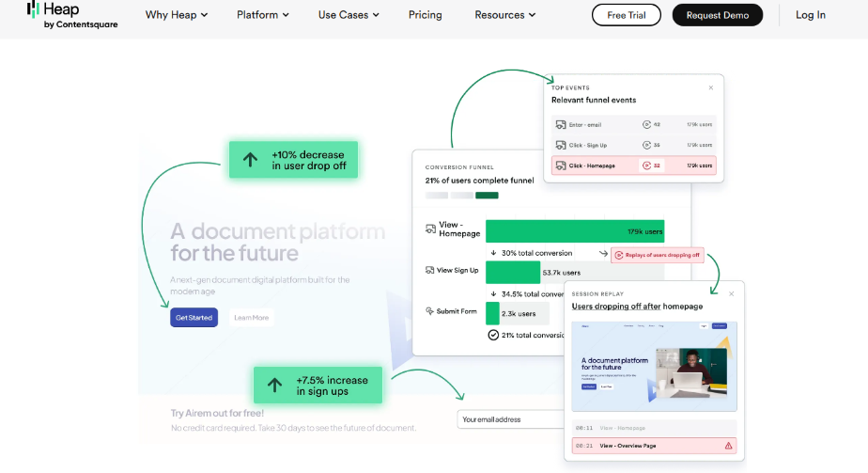Click replay count icon in Click - Homepage row
Screen dimensions: 868x473
[646, 166]
